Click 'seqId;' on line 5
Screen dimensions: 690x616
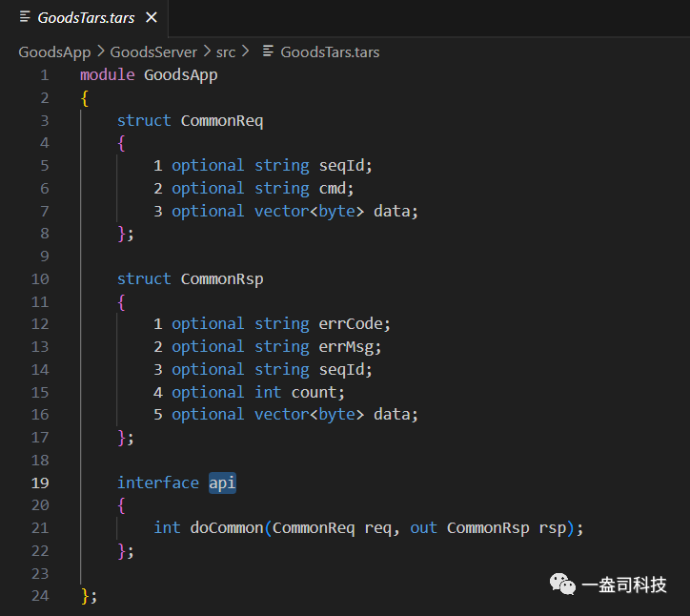[345, 166]
